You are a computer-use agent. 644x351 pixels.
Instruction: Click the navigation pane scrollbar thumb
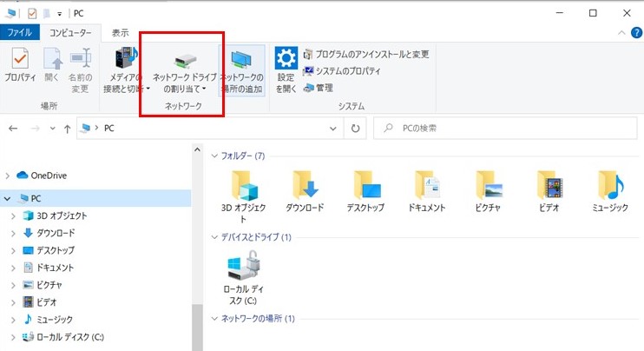[x=197, y=328]
